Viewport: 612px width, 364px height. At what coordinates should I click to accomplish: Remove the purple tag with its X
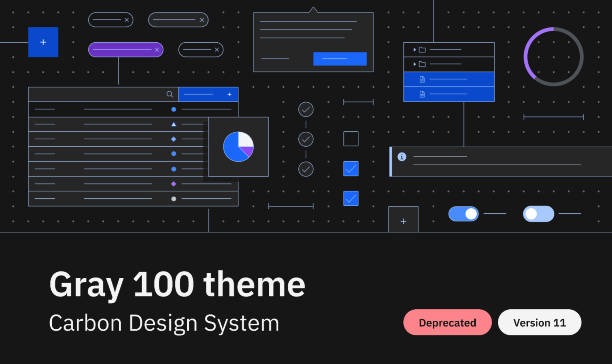(157, 50)
